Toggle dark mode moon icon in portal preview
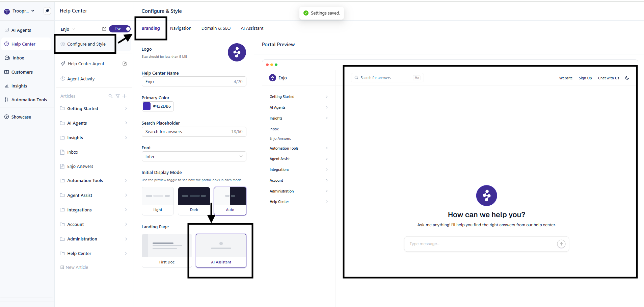The image size is (644, 307). (627, 78)
